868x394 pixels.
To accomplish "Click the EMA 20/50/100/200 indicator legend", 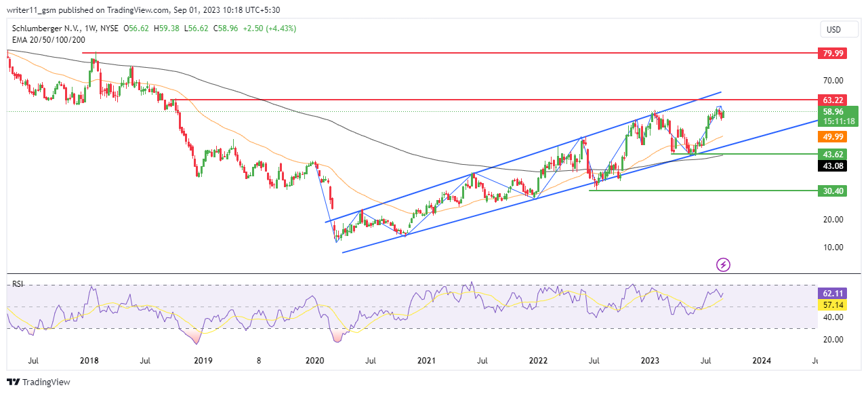I will tap(48, 39).
